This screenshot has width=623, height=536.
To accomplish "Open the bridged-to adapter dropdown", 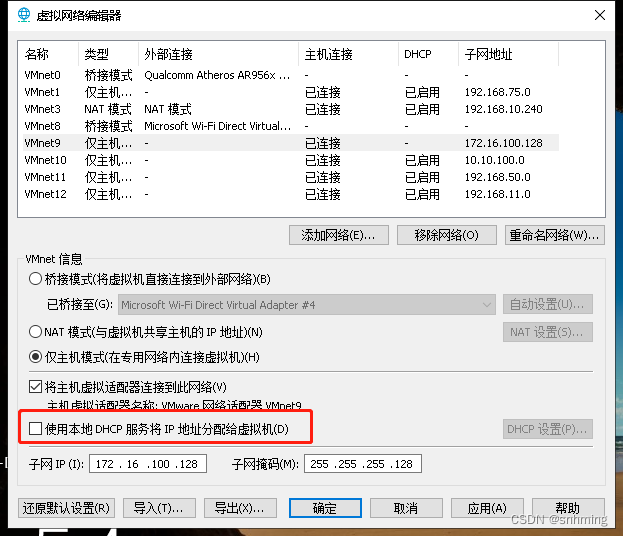I will point(307,304).
